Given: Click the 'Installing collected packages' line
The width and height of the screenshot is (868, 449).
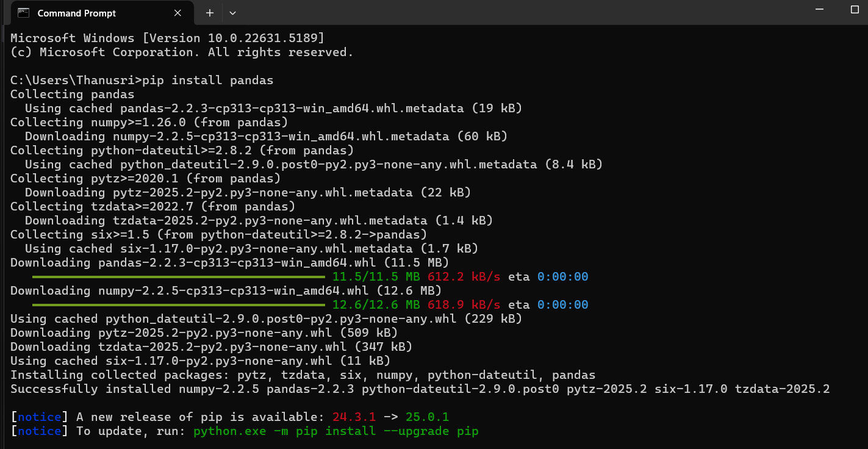Looking at the screenshot, I should 303,375.
